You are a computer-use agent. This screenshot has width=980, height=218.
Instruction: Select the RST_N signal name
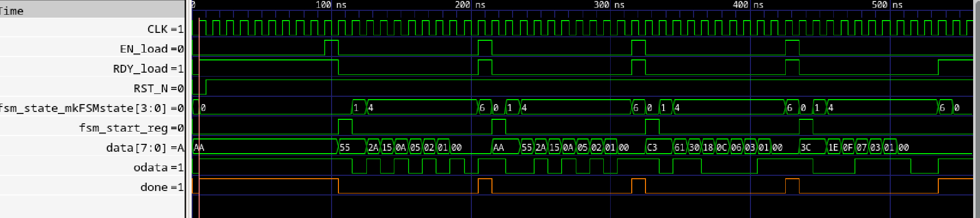151,88
